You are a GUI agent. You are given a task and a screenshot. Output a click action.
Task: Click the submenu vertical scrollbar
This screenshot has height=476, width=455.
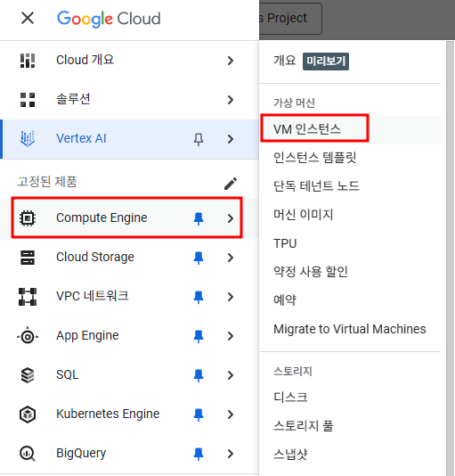451,258
